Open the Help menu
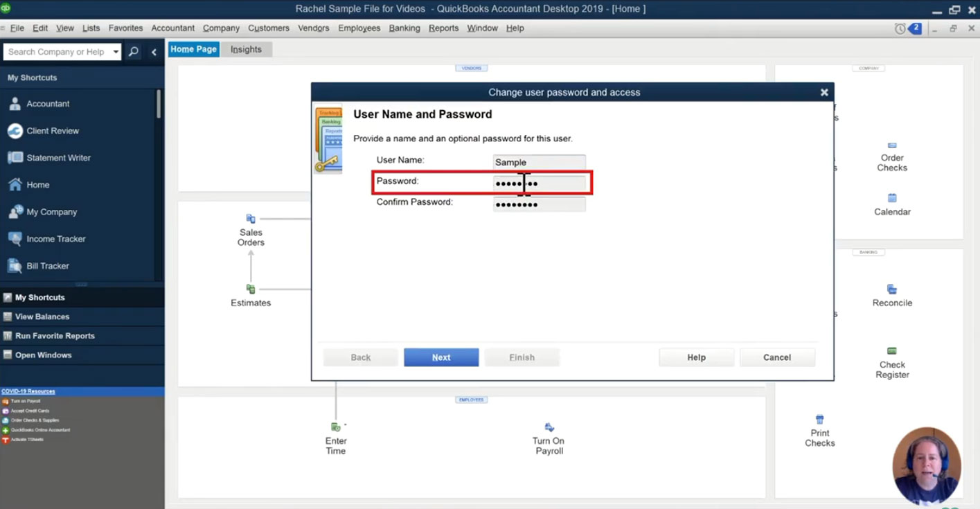980x509 pixels. click(x=515, y=28)
